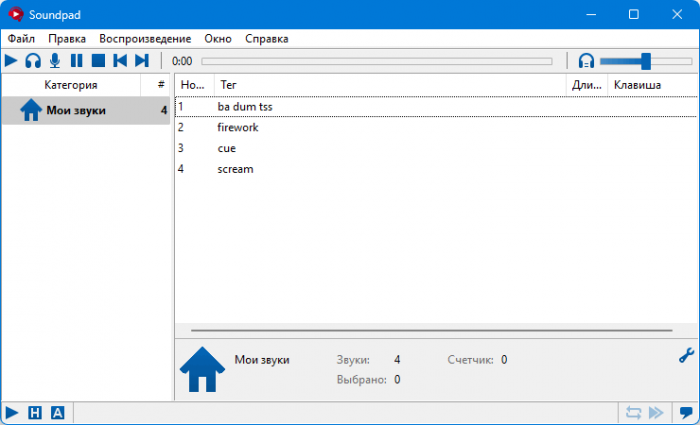Image resolution: width=700 pixels, height=425 pixels.
Task: Skip to next sound
Action: point(142,60)
